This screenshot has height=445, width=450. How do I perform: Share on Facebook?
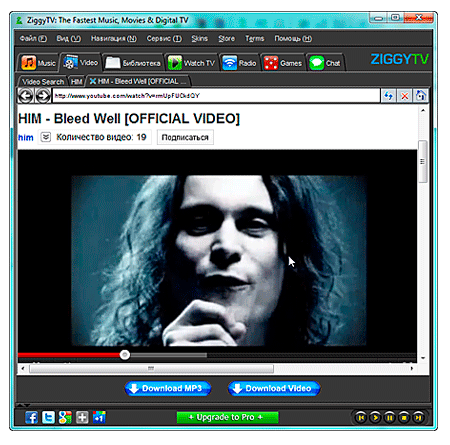pyautogui.click(x=32, y=417)
